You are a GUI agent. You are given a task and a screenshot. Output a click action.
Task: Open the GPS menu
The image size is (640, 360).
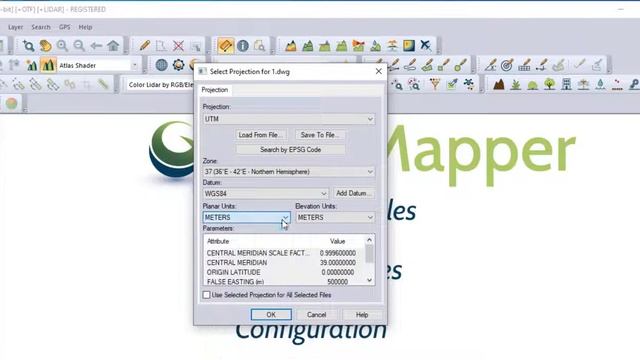[x=64, y=27]
